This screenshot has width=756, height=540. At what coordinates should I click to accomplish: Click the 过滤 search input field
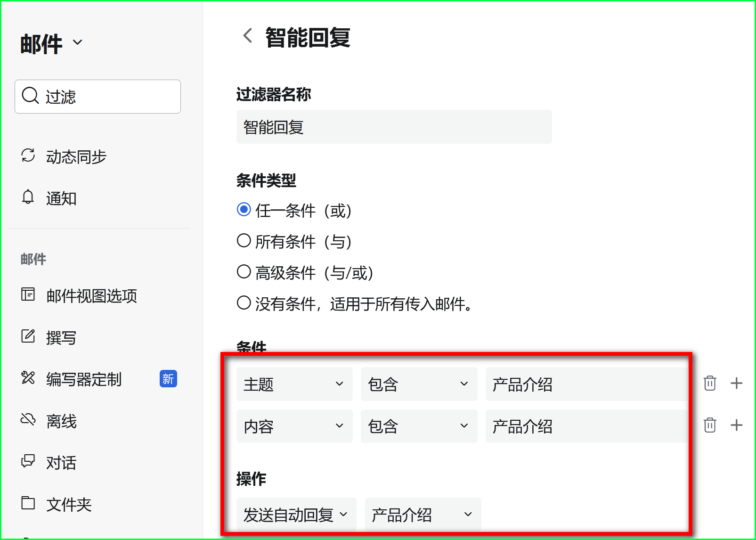point(98,97)
